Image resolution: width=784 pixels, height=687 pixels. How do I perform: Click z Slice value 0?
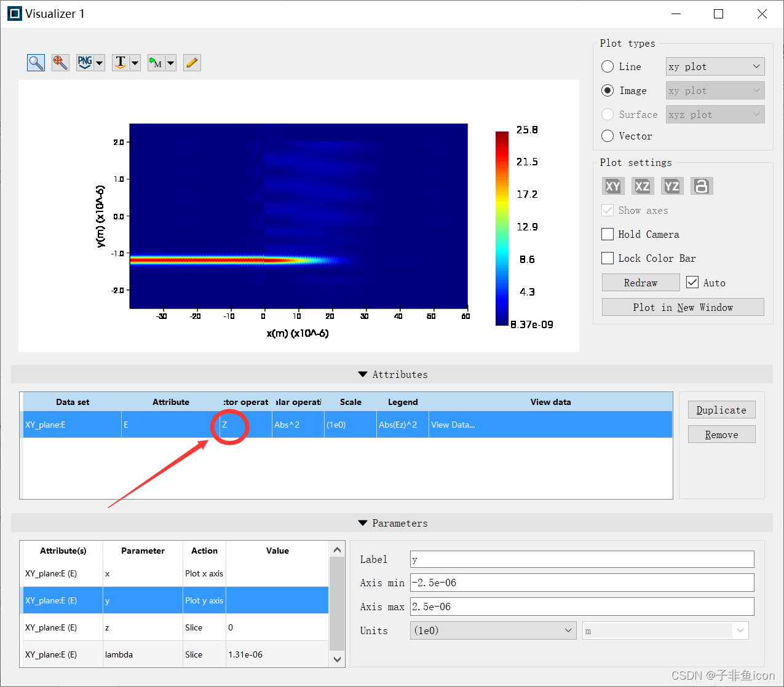pyautogui.click(x=277, y=627)
